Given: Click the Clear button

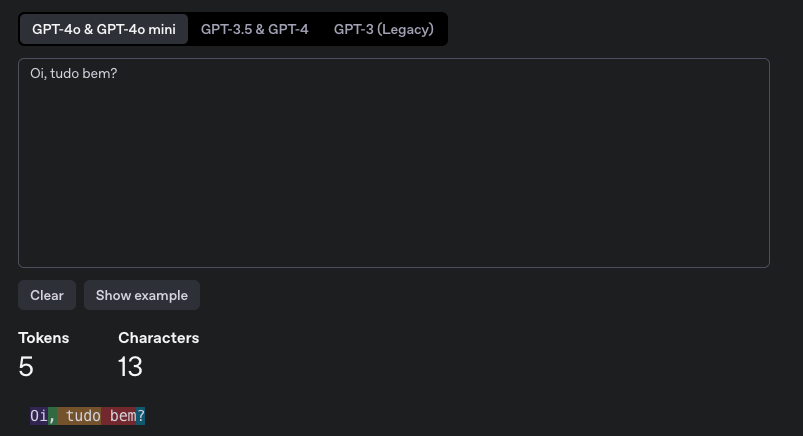Looking at the screenshot, I should [x=47, y=295].
